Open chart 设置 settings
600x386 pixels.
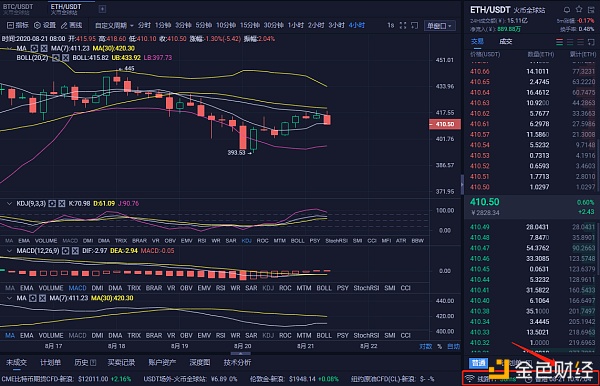pos(45,25)
